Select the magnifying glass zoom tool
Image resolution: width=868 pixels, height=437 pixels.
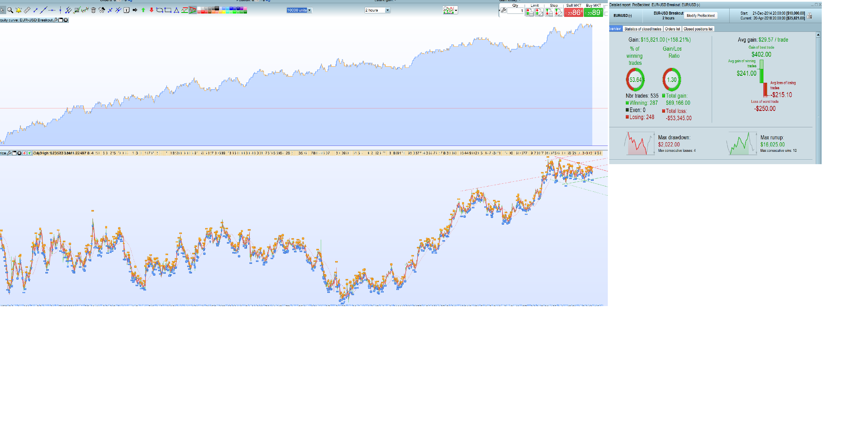point(10,10)
